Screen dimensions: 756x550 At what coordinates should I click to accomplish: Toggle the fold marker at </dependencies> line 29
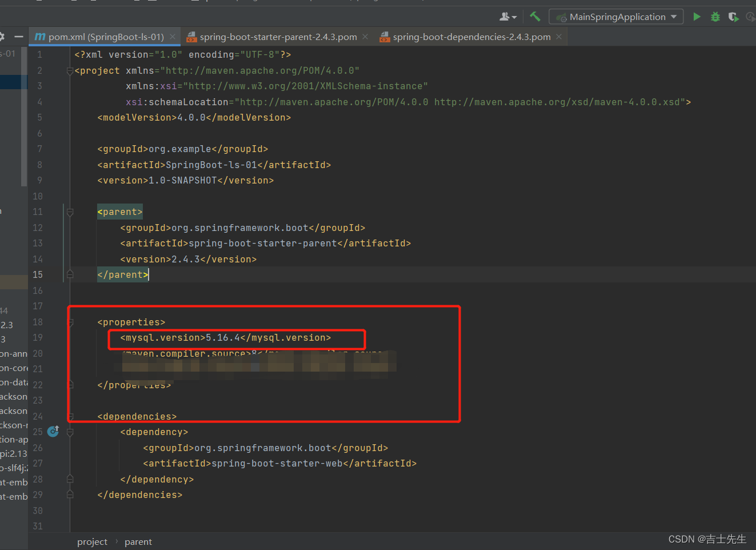click(70, 495)
